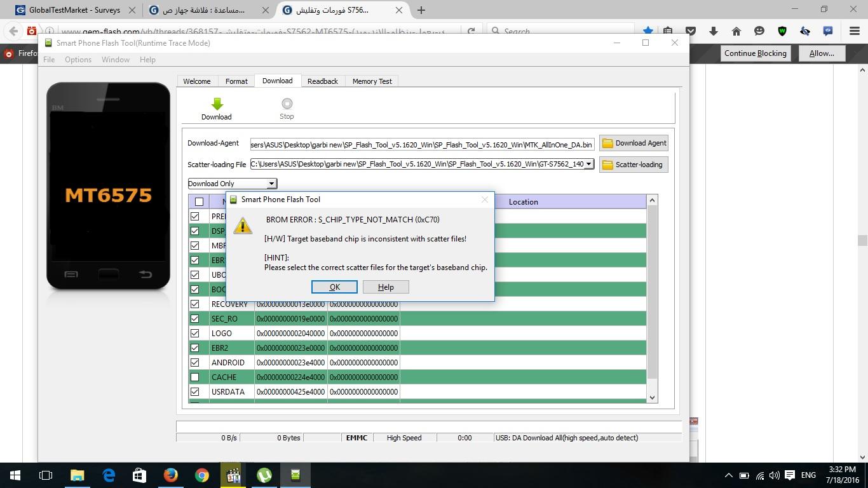Switch to the Welcome tab
868x488 pixels.
[x=197, y=81]
